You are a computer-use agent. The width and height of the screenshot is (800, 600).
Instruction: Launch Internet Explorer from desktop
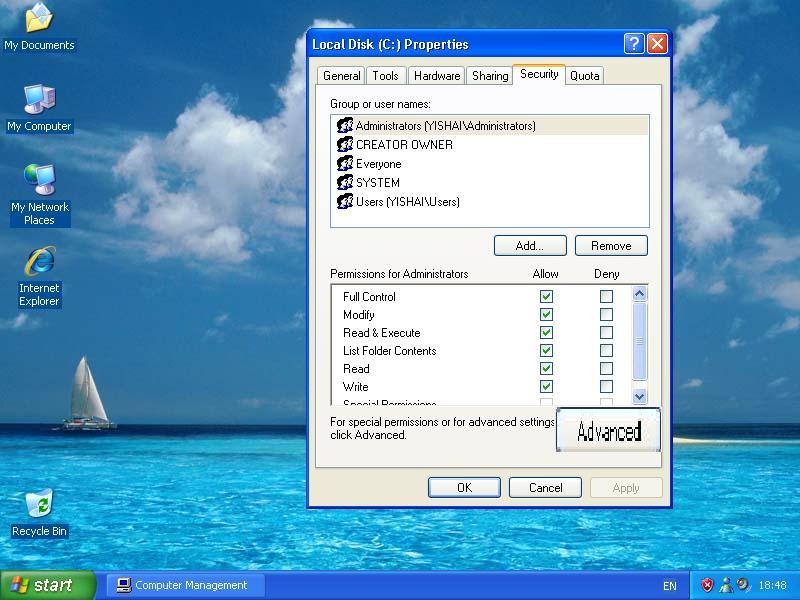point(39,263)
